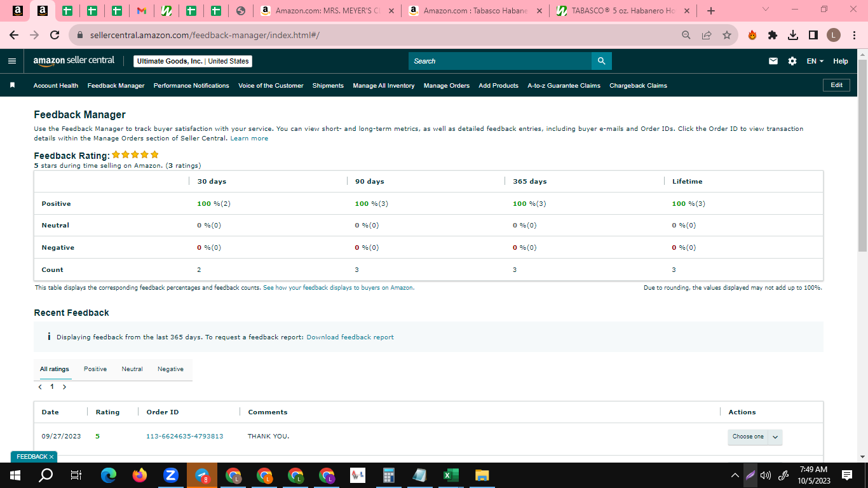Open the Seller Central hamburger menu
Image resolution: width=868 pixels, height=488 pixels.
click(x=12, y=61)
